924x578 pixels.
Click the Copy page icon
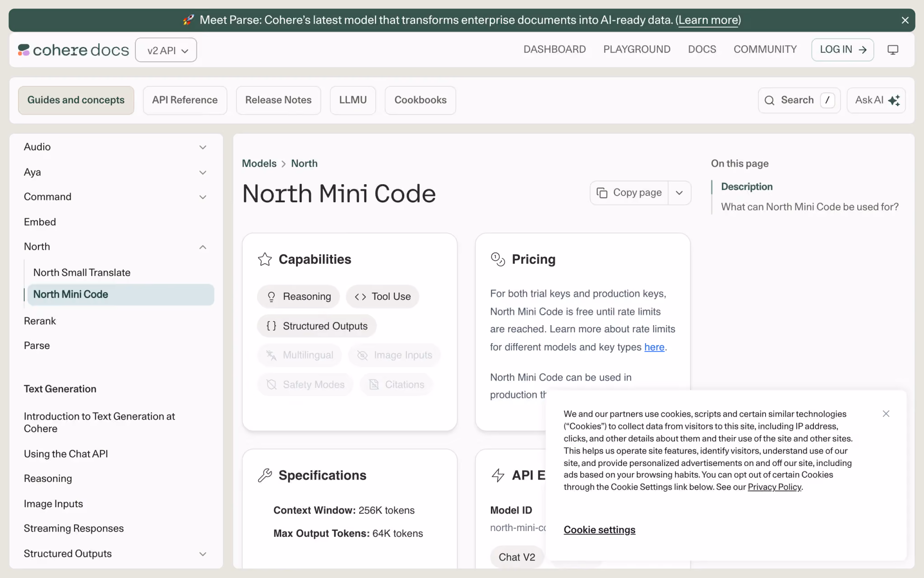[x=602, y=193]
